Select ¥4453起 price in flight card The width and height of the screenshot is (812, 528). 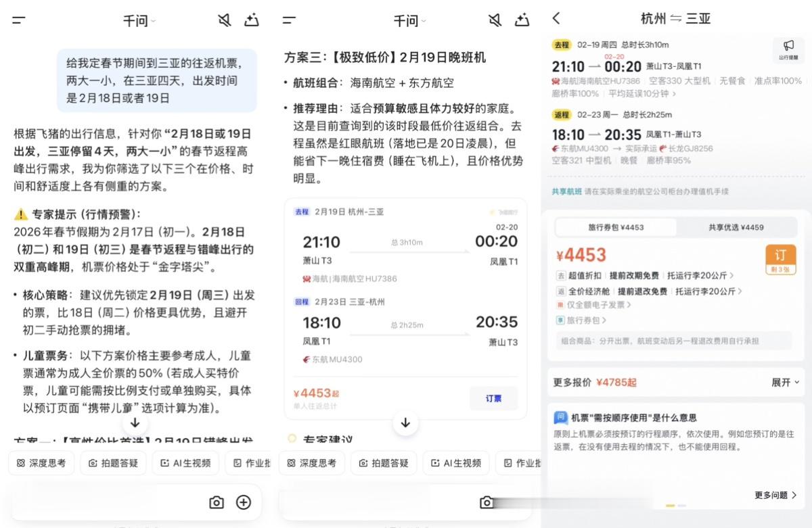[317, 393]
